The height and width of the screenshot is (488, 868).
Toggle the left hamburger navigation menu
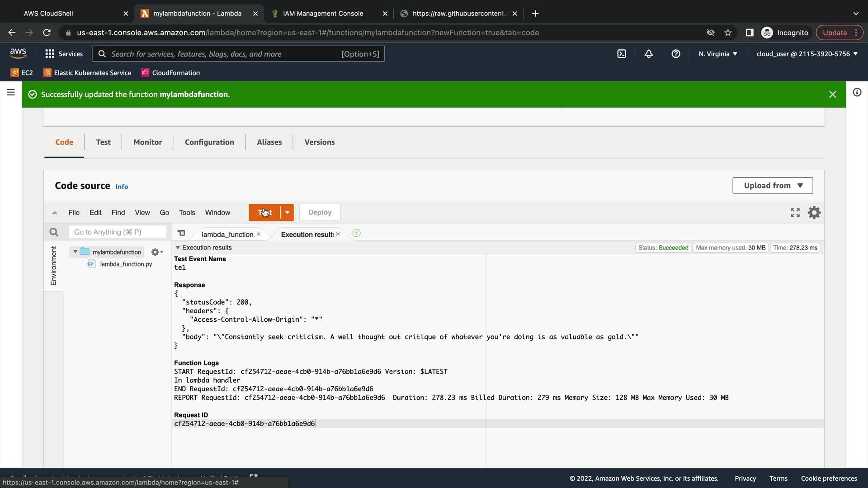(x=11, y=93)
